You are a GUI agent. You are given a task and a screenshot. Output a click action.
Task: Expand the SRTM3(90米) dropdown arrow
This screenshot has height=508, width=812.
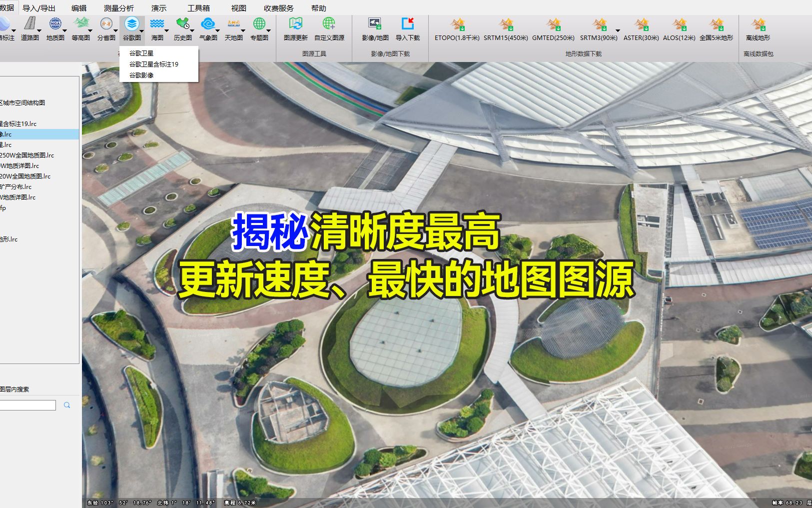point(618,31)
